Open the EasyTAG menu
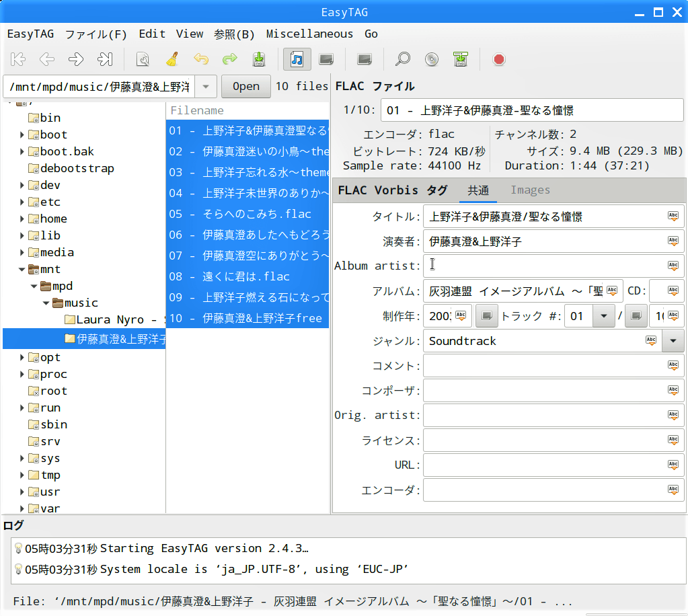This screenshot has width=688, height=616. (31, 34)
